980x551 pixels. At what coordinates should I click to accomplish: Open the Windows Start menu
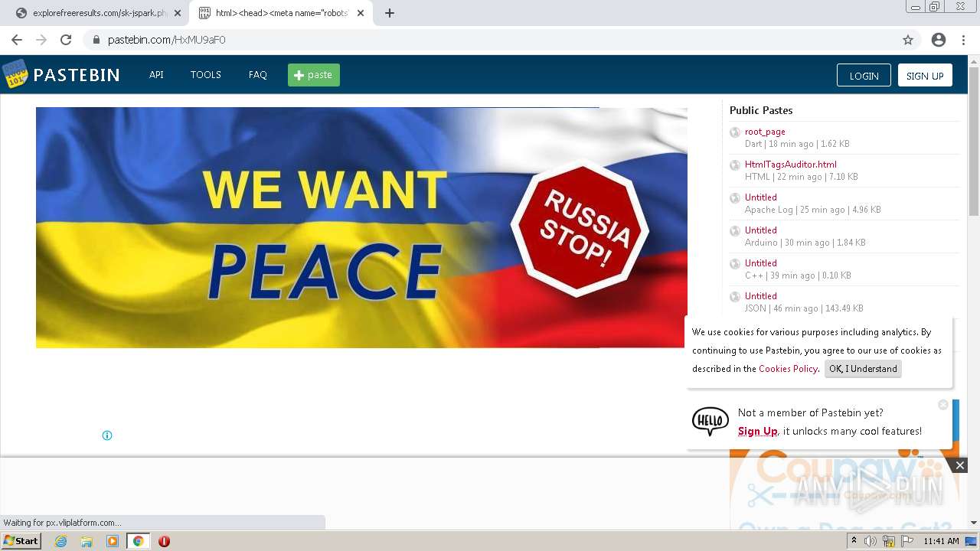[21, 541]
